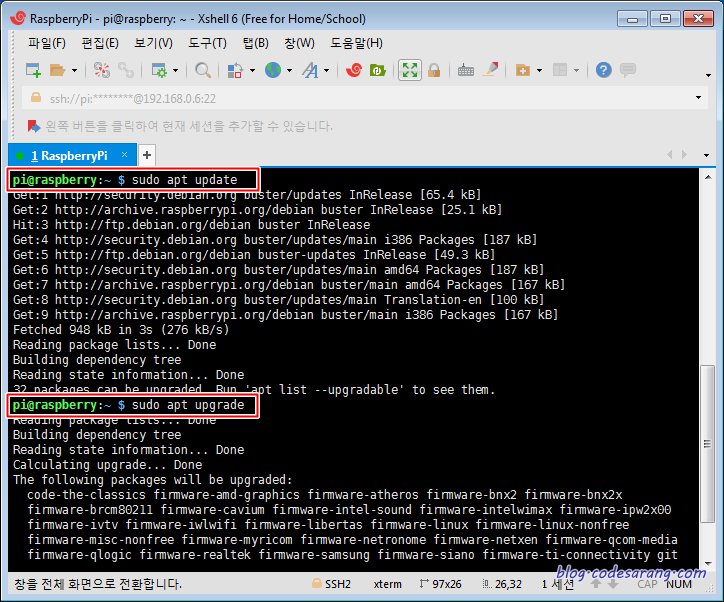Image resolution: width=724 pixels, height=602 pixels.
Task: Click the ssh://pi address field
Action: point(365,98)
